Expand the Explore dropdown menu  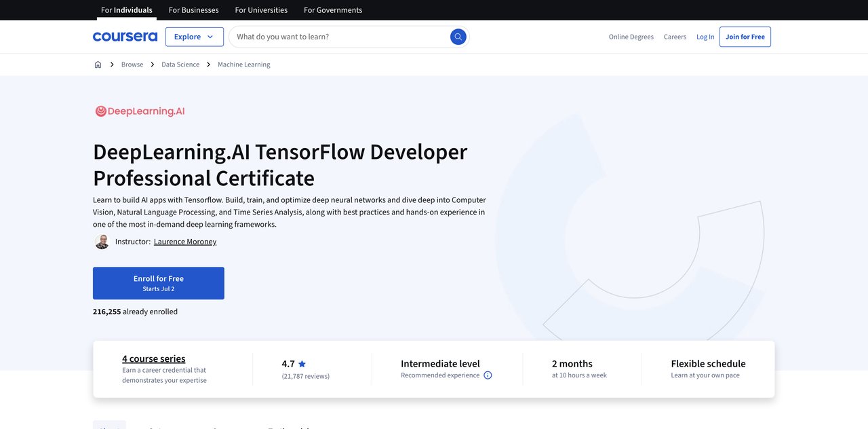(x=194, y=37)
